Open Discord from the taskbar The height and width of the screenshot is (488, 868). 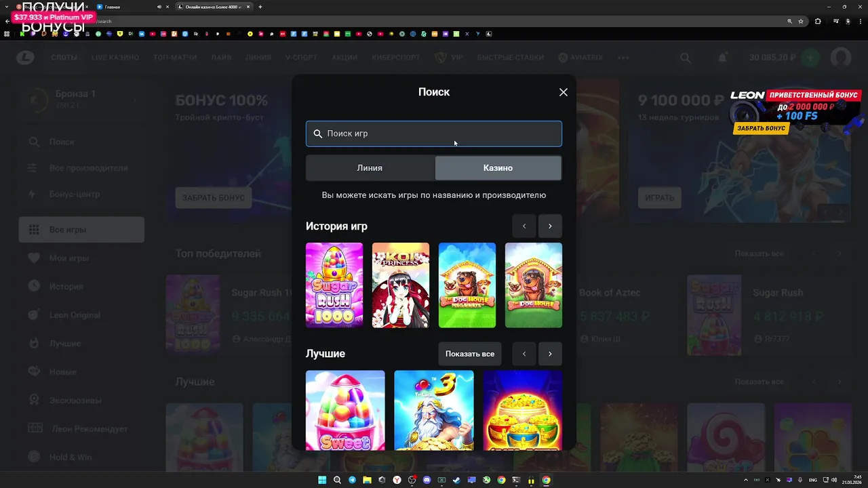pyautogui.click(x=427, y=481)
